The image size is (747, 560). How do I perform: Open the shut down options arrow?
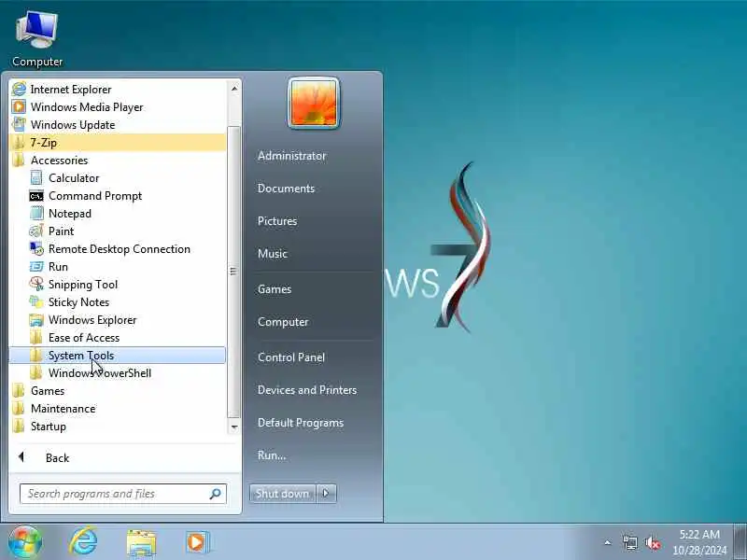click(326, 494)
